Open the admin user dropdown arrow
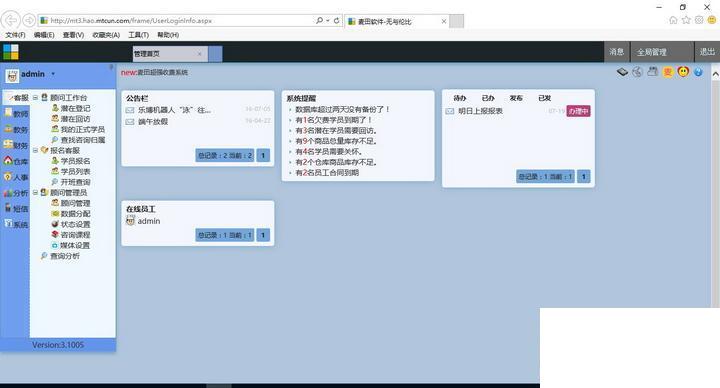The image size is (720, 388). [x=53, y=74]
